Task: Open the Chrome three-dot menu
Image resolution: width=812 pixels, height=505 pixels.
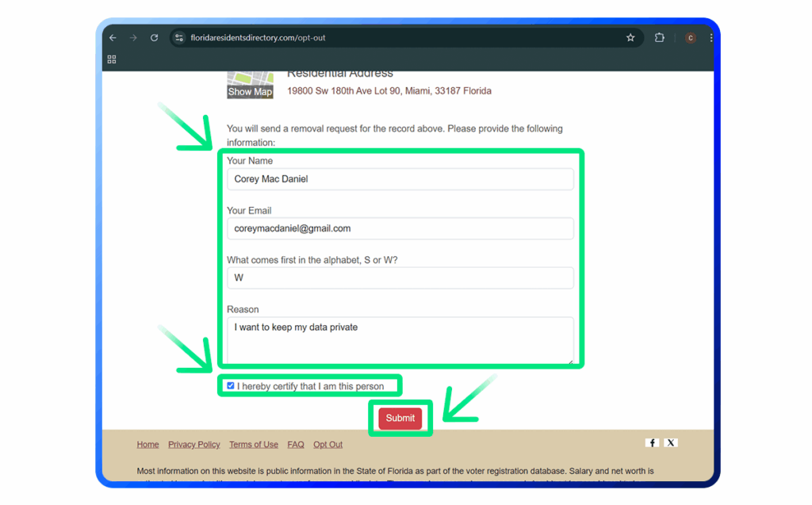Action: [710, 38]
